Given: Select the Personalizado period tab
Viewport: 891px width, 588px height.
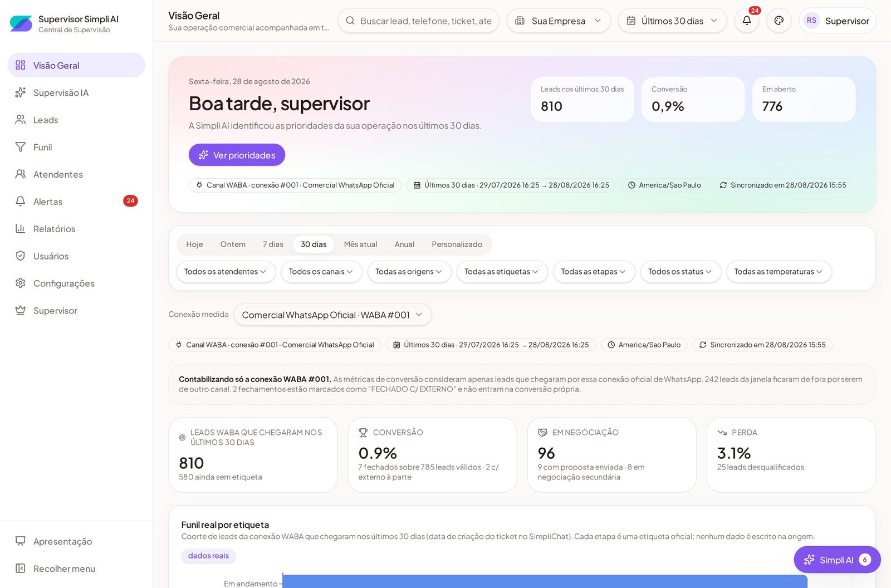Looking at the screenshot, I should pos(457,244).
